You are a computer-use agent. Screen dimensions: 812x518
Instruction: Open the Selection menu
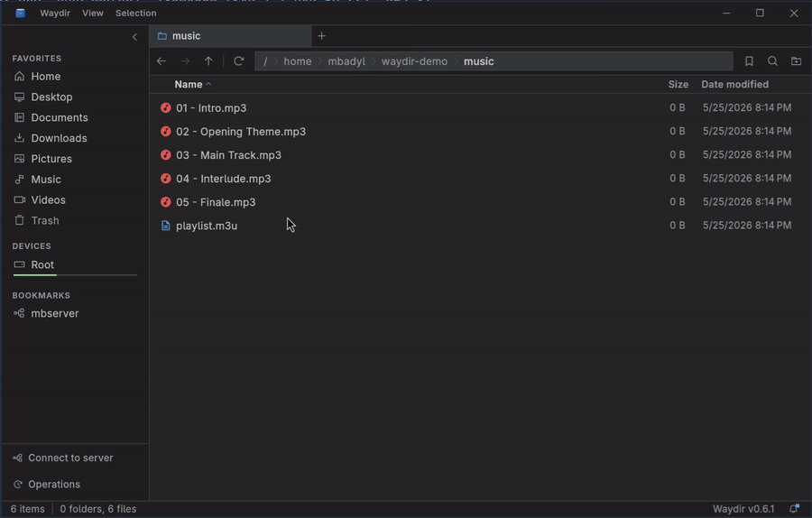[135, 13]
